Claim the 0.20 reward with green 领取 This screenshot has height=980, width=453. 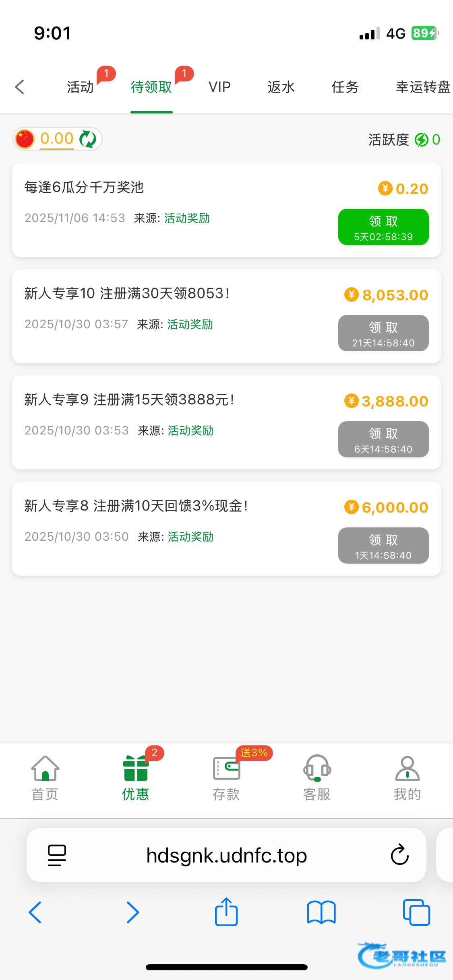tap(383, 227)
